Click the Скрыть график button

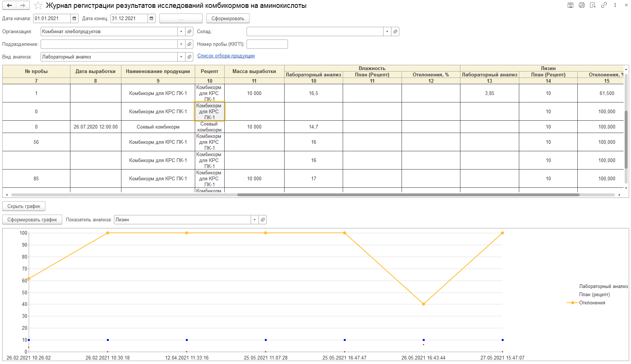click(x=24, y=206)
